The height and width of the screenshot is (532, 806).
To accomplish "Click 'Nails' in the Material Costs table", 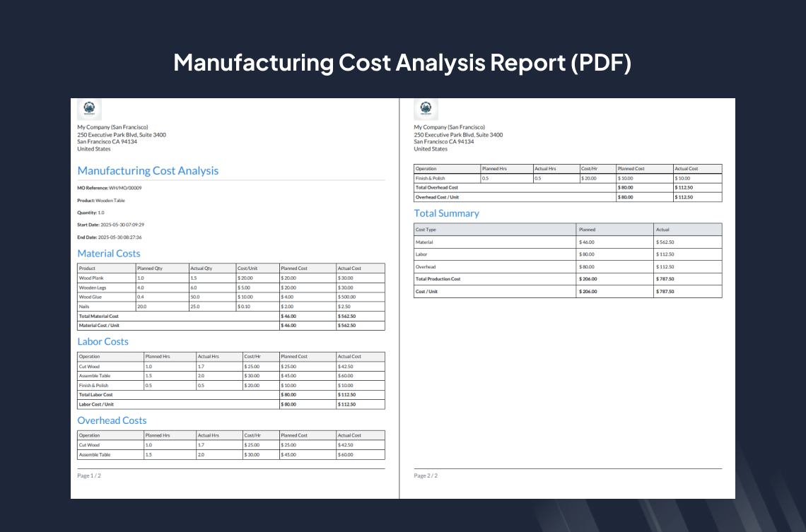I will pos(84,307).
